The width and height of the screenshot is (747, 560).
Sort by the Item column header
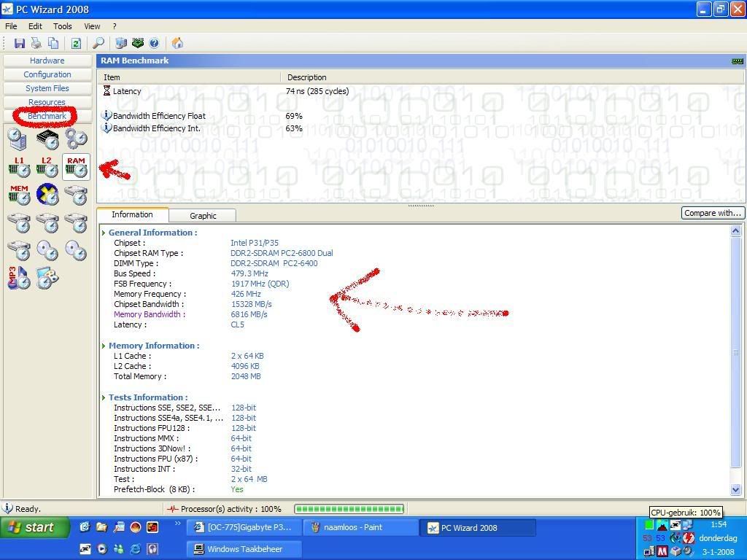[x=189, y=77]
